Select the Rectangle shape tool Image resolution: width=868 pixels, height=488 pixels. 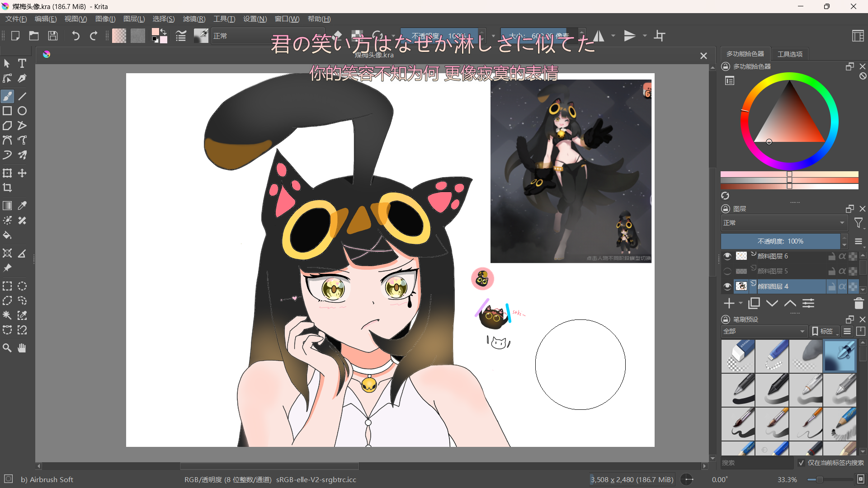click(7, 111)
